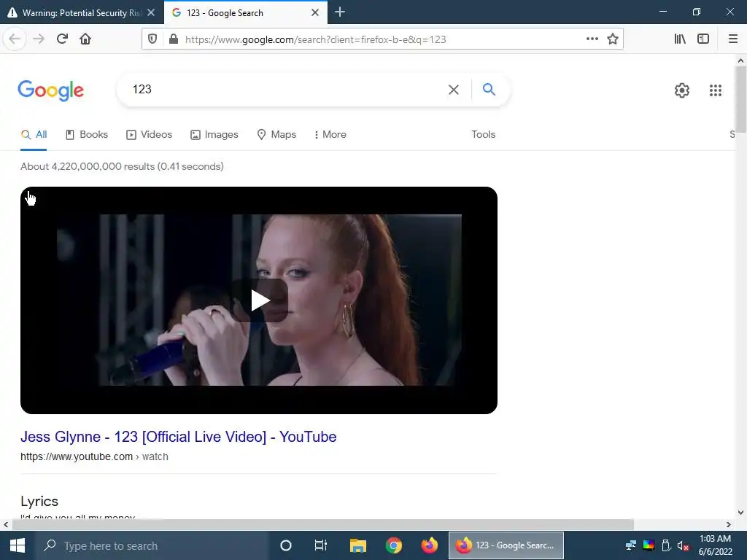Reload the current page
Viewport: 747px width, 560px height.
click(x=62, y=39)
